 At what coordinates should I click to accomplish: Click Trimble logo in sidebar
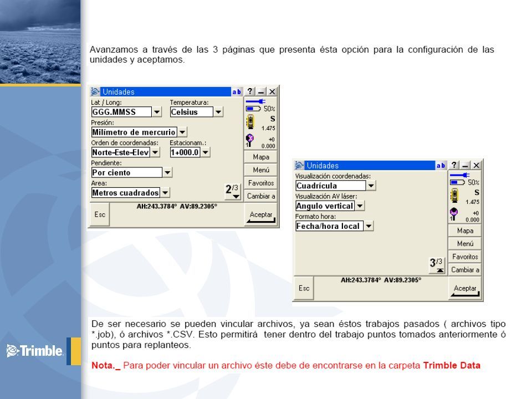(35, 351)
